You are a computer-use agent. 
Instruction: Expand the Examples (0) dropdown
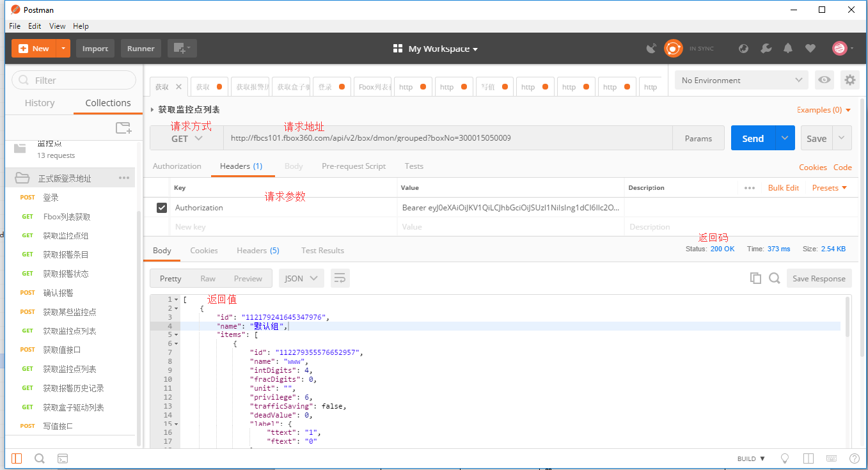824,110
